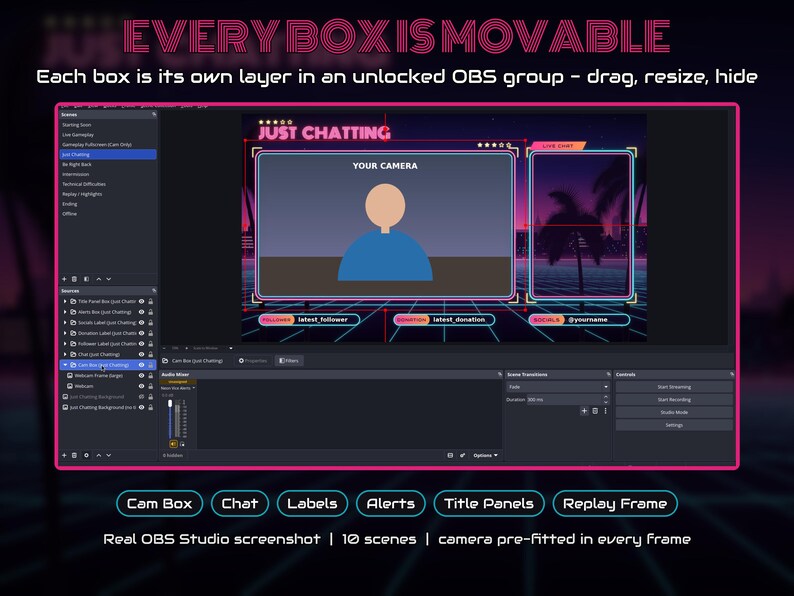Hide the Webcam Frame (large) source
The height and width of the screenshot is (596, 794).
pyautogui.click(x=141, y=376)
